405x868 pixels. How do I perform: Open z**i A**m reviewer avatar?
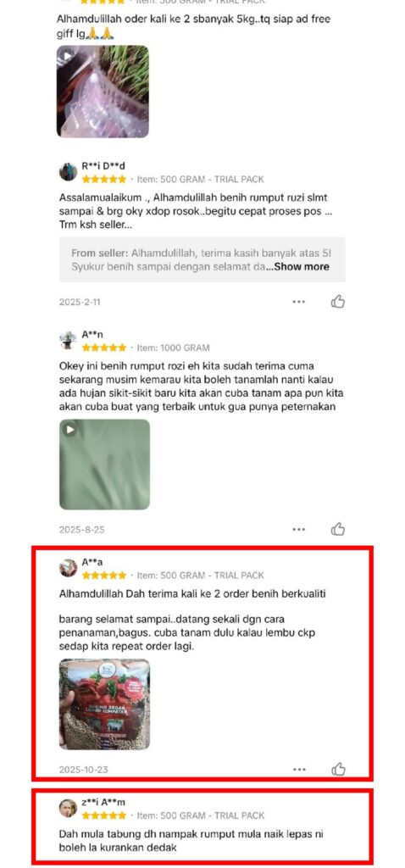(68, 808)
